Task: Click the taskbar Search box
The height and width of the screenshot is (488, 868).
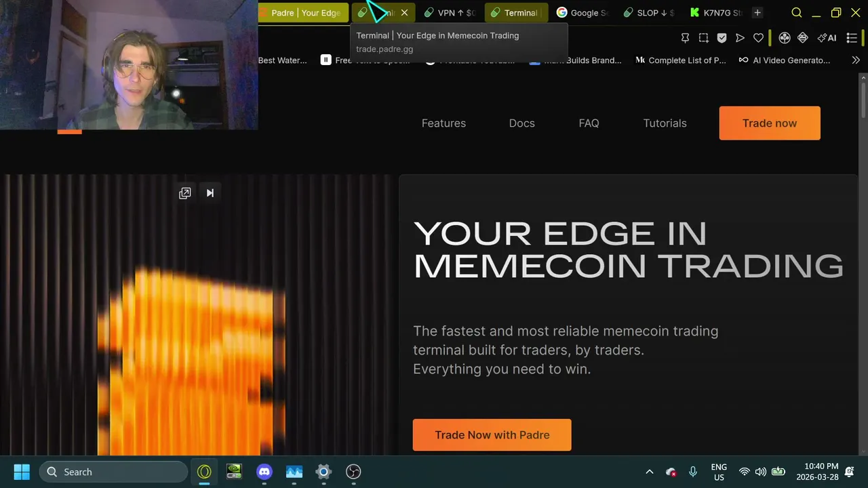Action: click(x=113, y=472)
